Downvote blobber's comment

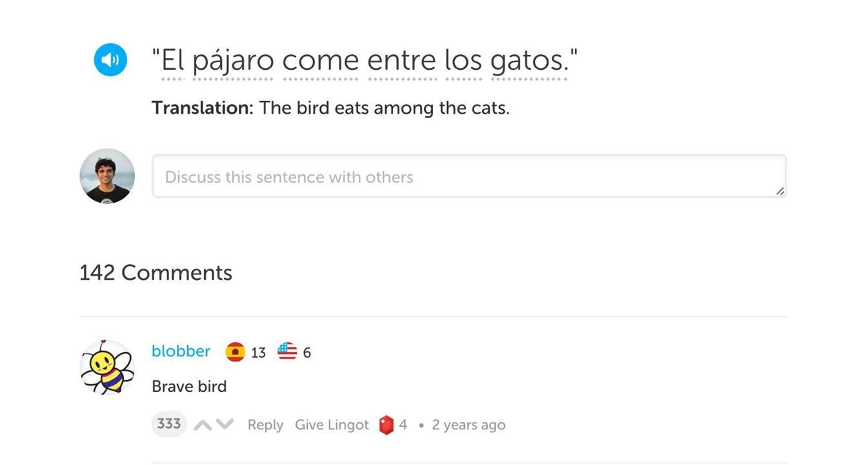[224, 425]
